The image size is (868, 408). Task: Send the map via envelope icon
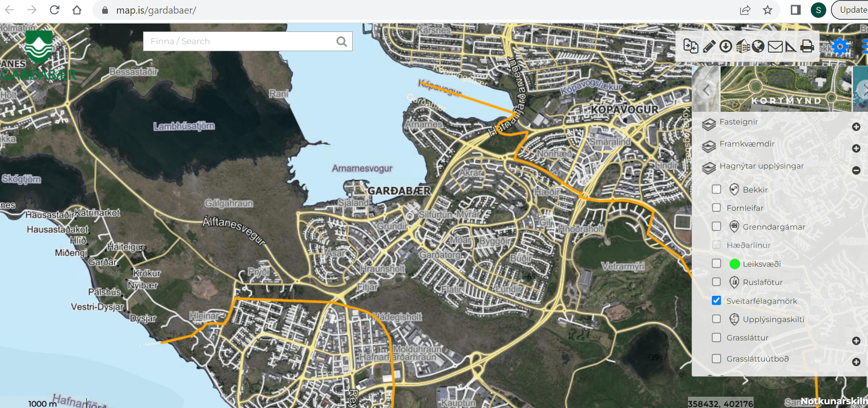click(x=775, y=46)
